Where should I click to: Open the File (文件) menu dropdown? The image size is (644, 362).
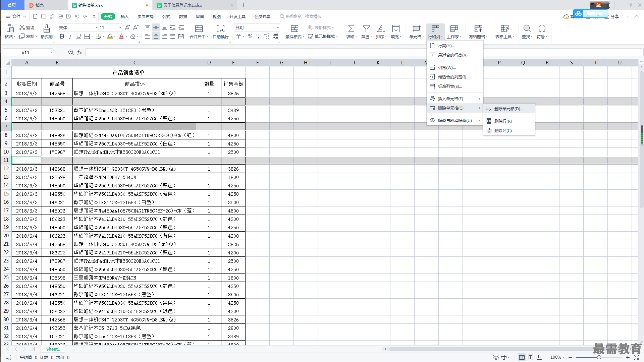(x=16, y=16)
